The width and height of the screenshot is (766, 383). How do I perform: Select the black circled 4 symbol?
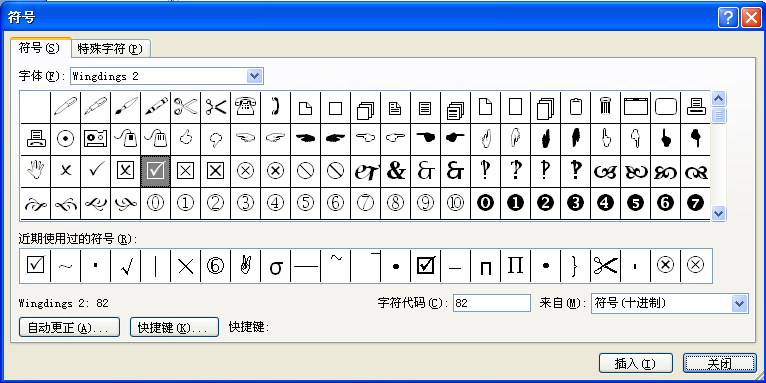[x=605, y=203]
